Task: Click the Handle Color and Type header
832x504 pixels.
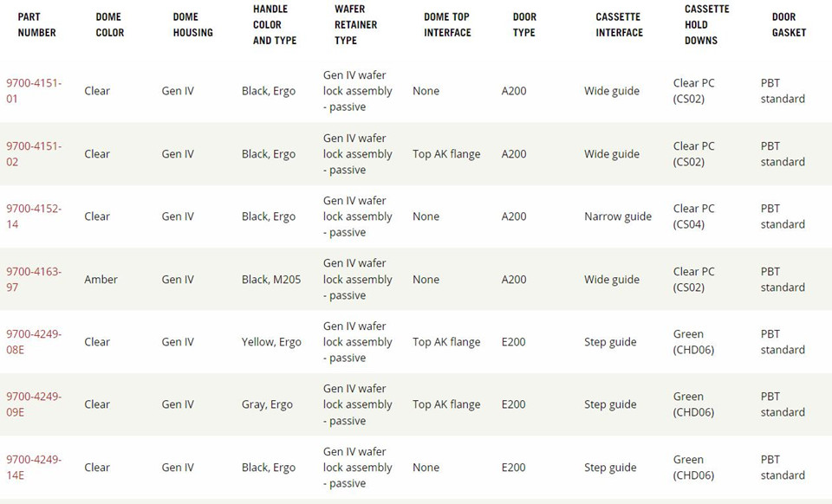Action: 275,24
